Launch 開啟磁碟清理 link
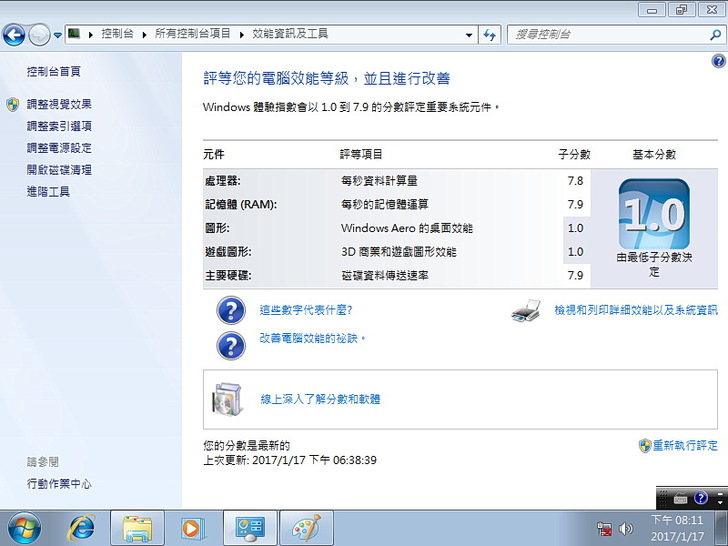The width and height of the screenshot is (728, 546). (x=59, y=169)
